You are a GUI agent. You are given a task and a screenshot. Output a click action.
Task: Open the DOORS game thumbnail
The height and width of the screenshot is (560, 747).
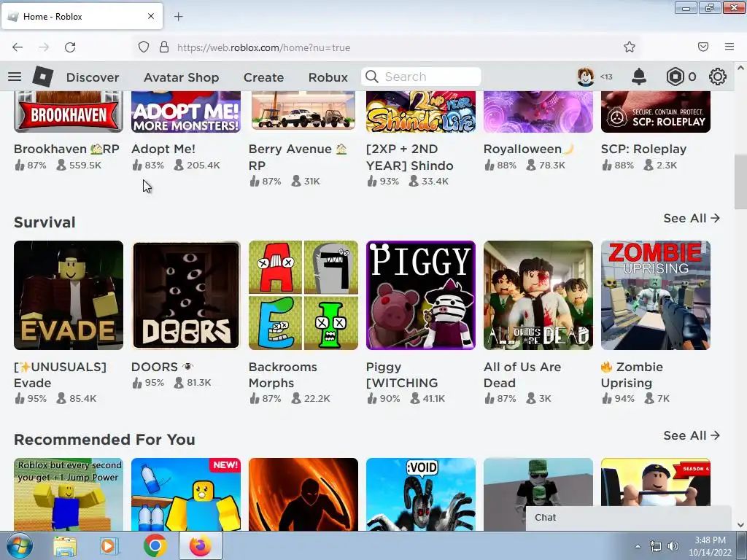point(186,295)
